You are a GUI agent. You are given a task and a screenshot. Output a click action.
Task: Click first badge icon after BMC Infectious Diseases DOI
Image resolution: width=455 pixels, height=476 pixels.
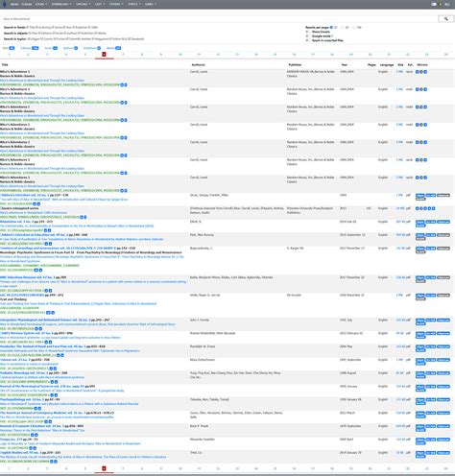pos(46,291)
